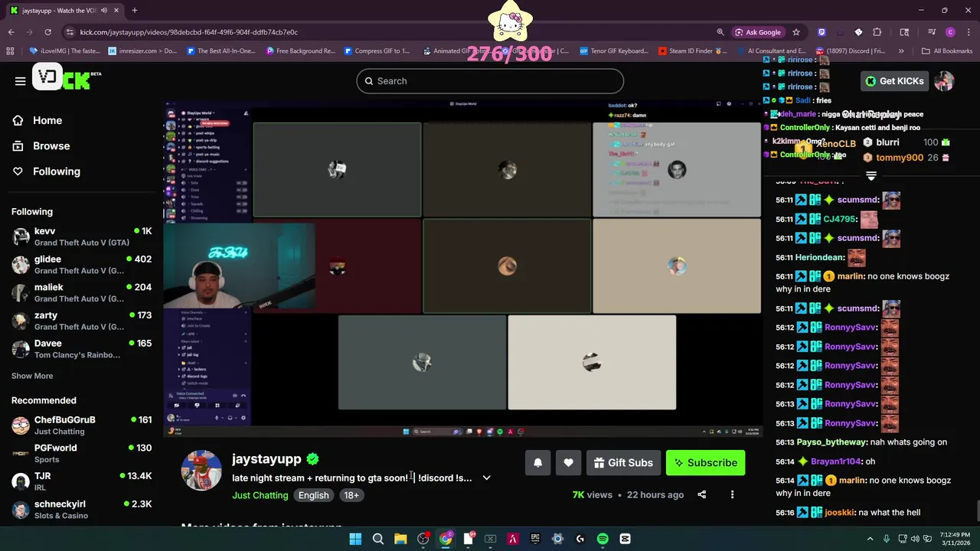Focus the Kick Search field
This screenshot has width=980, height=551.
pyautogui.click(x=490, y=81)
